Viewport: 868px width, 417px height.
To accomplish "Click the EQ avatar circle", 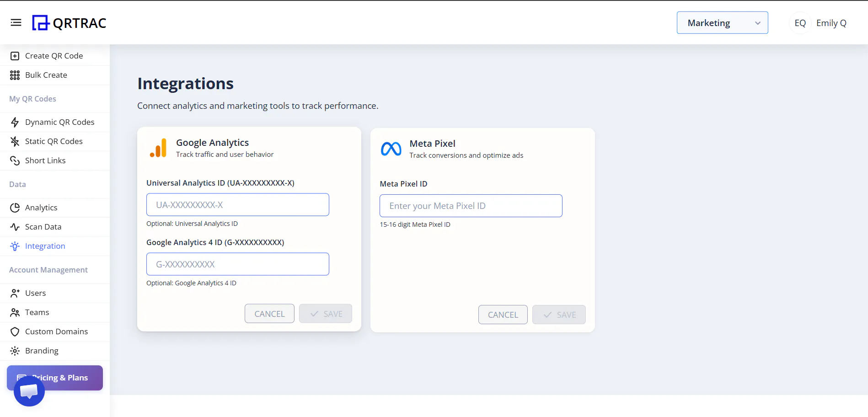I will point(800,23).
